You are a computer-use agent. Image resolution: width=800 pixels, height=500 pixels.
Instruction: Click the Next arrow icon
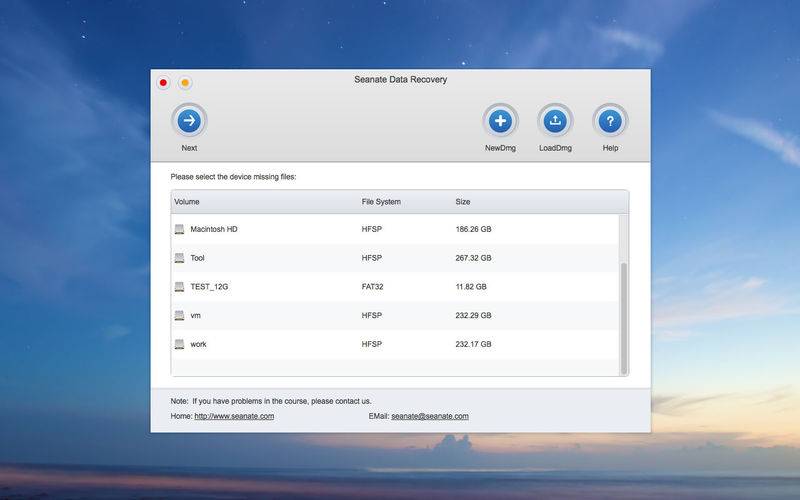point(189,121)
